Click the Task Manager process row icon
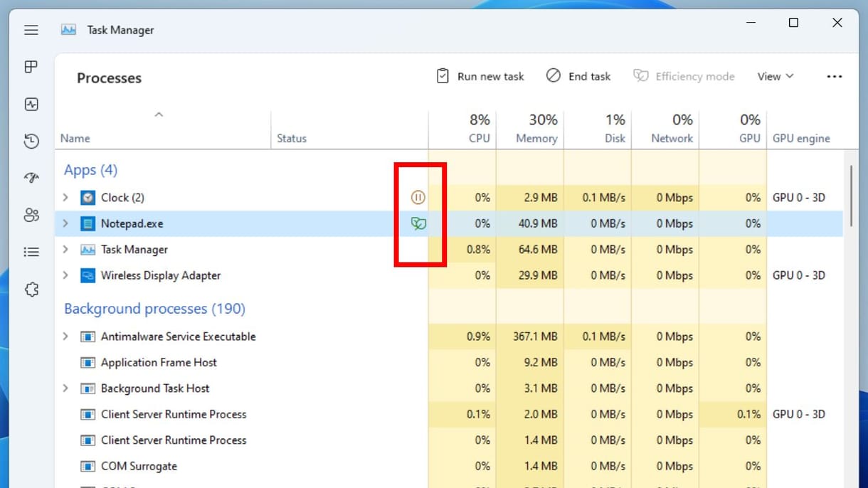Image resolution: width=868 pixels, height=488 pixels. tap(88, 250)
